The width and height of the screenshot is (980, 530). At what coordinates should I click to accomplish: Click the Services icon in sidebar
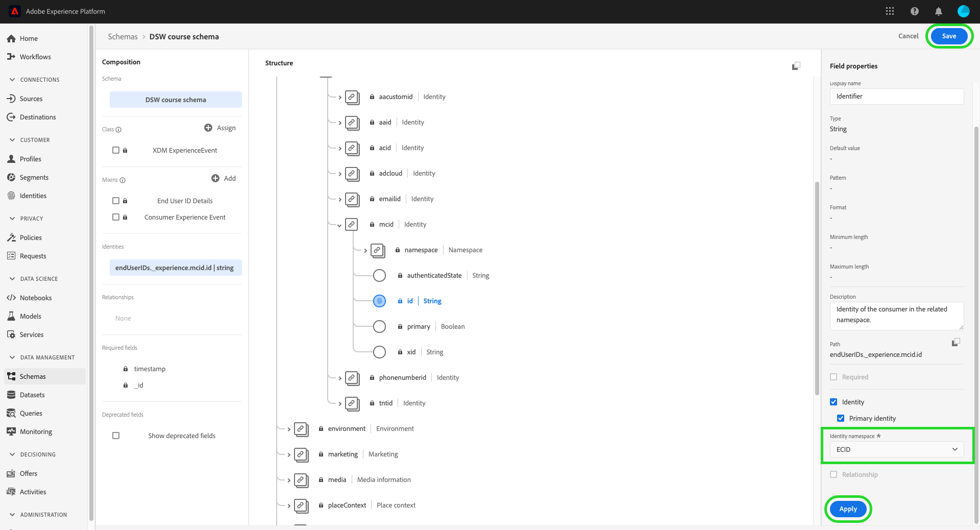[11, 334]
